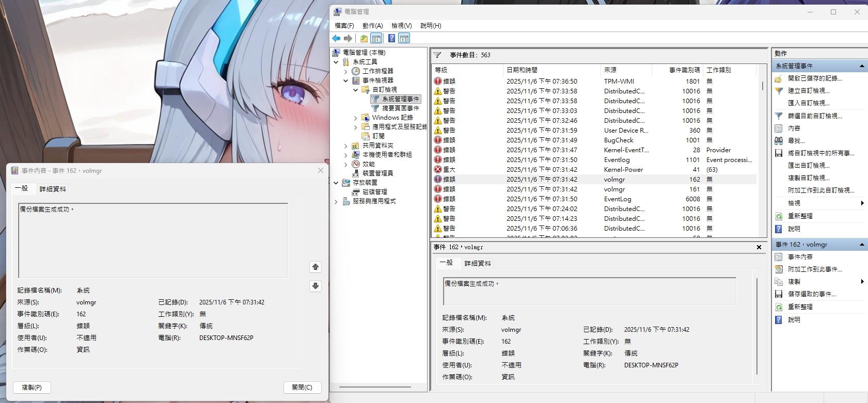This screenshot has width=868, height=403.
Task: Click 開啟已儲存的記錄 action
Action: [x=815, y=78]
